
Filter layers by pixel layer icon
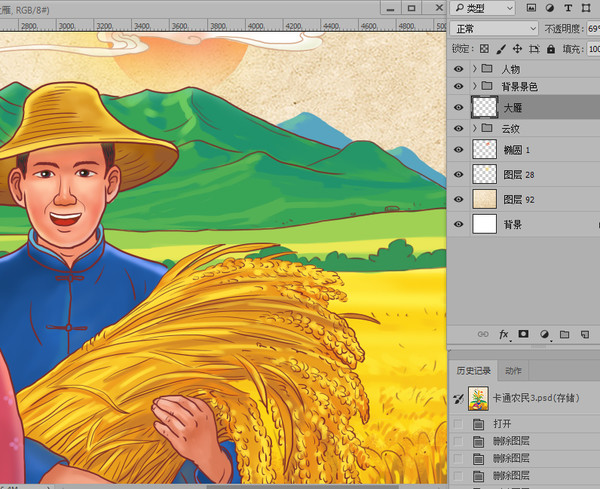pos(531,8)
